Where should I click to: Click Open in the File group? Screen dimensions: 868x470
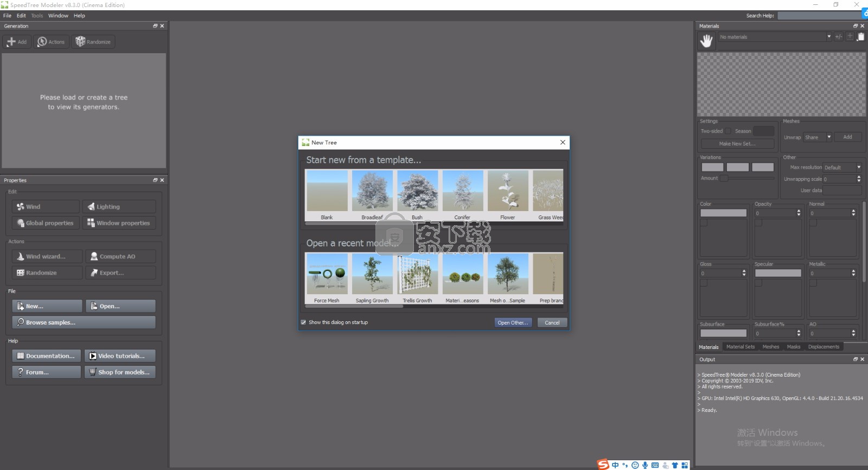coord(120,306)
